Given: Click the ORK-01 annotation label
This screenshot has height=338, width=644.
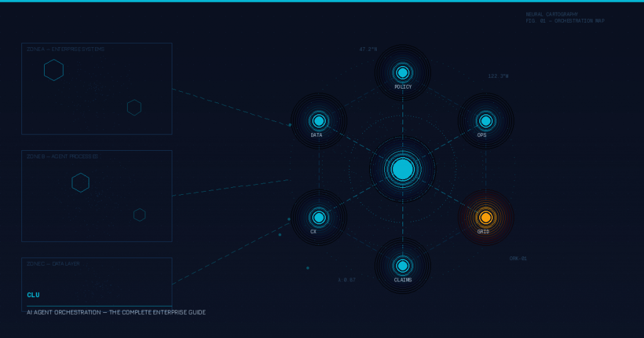Looking at the screenshot, I should click(518, 258).
